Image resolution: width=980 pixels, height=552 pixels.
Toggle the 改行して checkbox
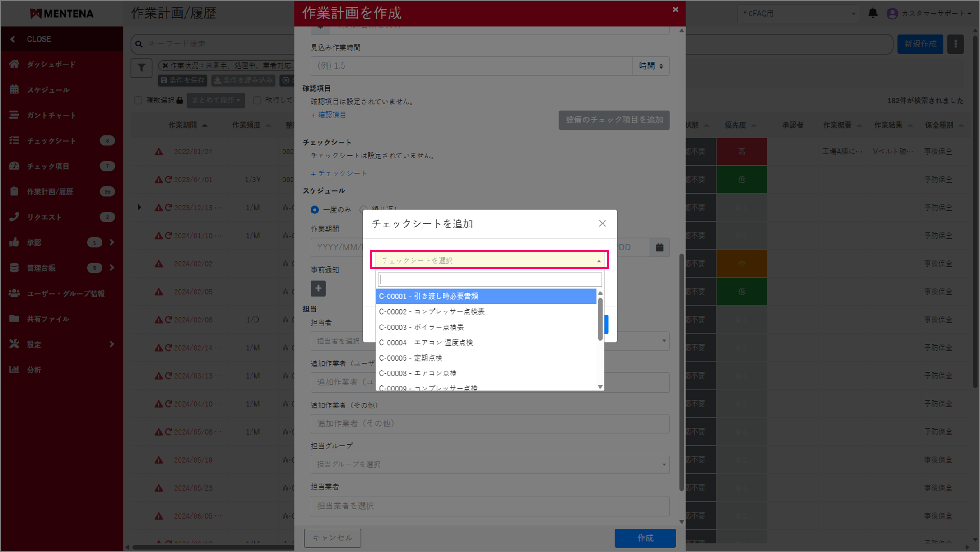[257, 100]
